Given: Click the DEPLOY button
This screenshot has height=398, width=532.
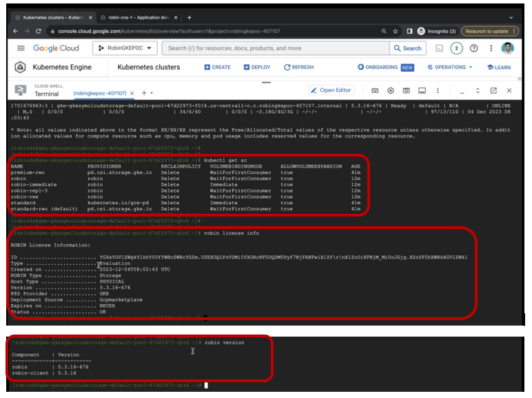Looking at the screenshot, I should coord(257,67).
